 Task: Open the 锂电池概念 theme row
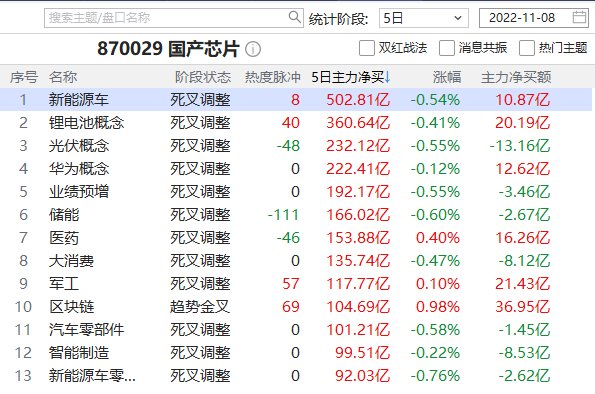[296, 123]
